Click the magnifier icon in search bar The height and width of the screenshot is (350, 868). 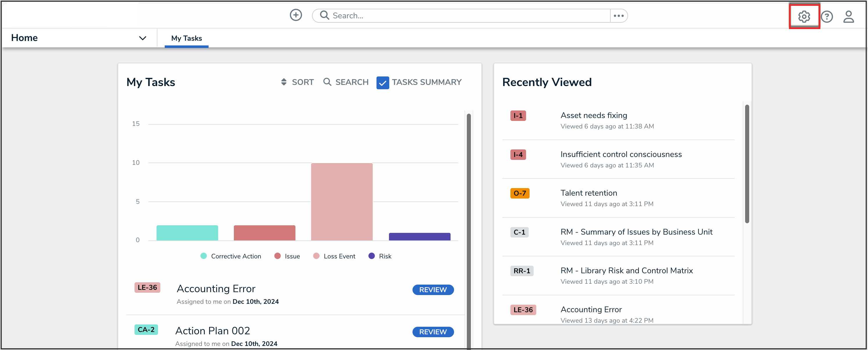[x=324, y=15]
